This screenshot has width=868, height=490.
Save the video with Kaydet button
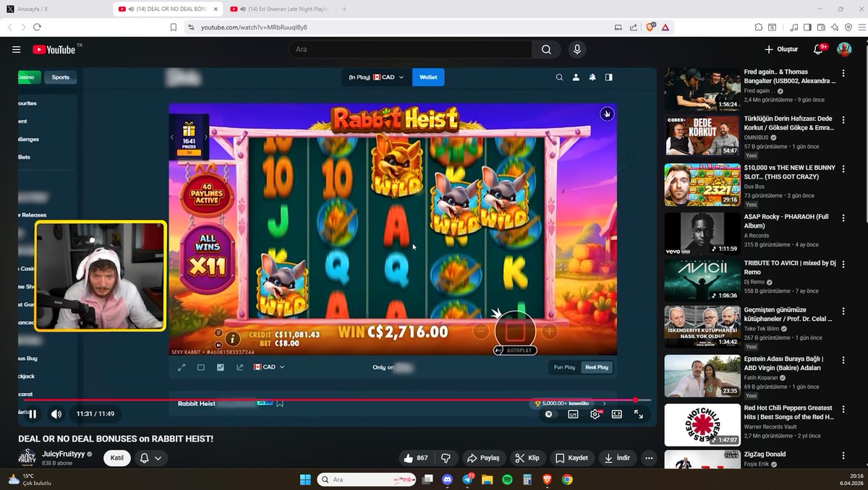571,458
